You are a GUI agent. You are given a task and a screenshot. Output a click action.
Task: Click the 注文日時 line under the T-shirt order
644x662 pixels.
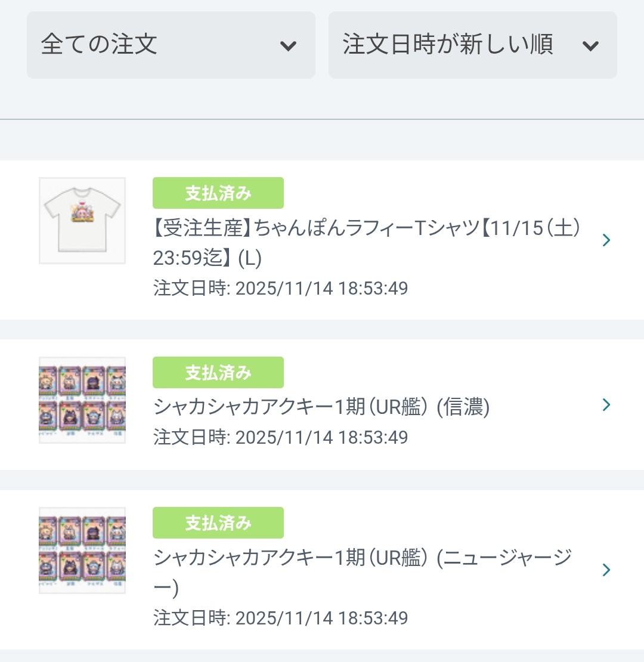281,289
